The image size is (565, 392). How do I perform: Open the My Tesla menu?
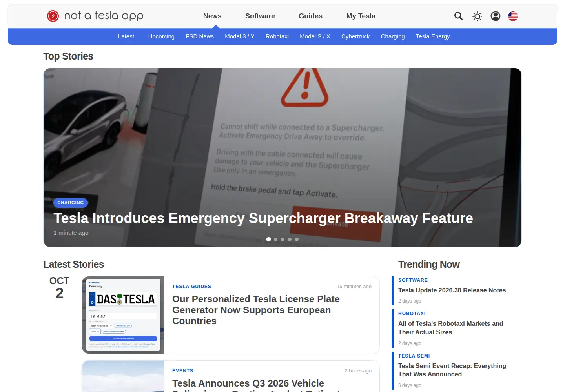click(x=361, y=16)
